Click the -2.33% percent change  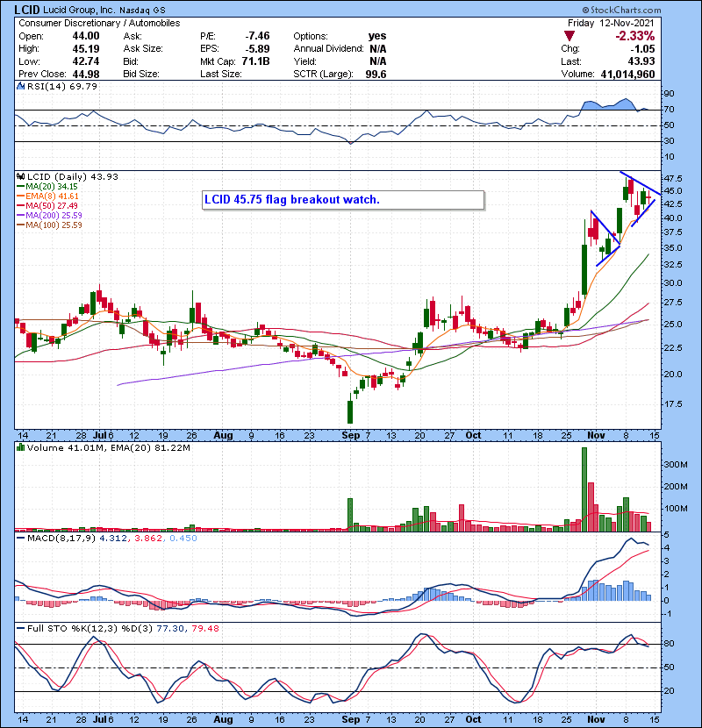click(x=635, y=36)
